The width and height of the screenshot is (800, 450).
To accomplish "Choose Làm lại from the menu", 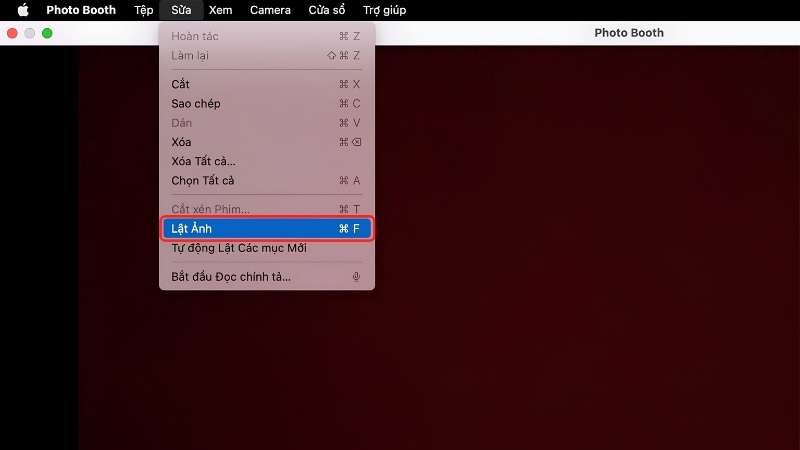I will click(267, 56).
